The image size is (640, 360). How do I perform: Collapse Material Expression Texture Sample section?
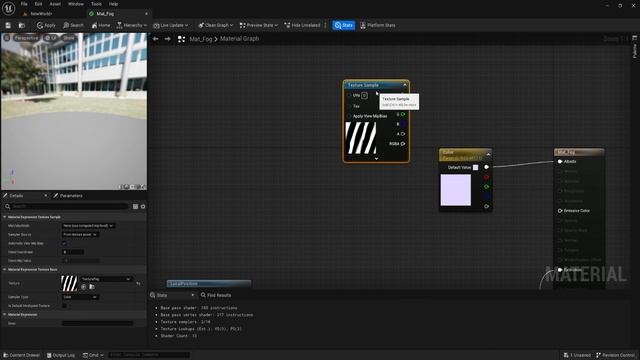[5, 217]
